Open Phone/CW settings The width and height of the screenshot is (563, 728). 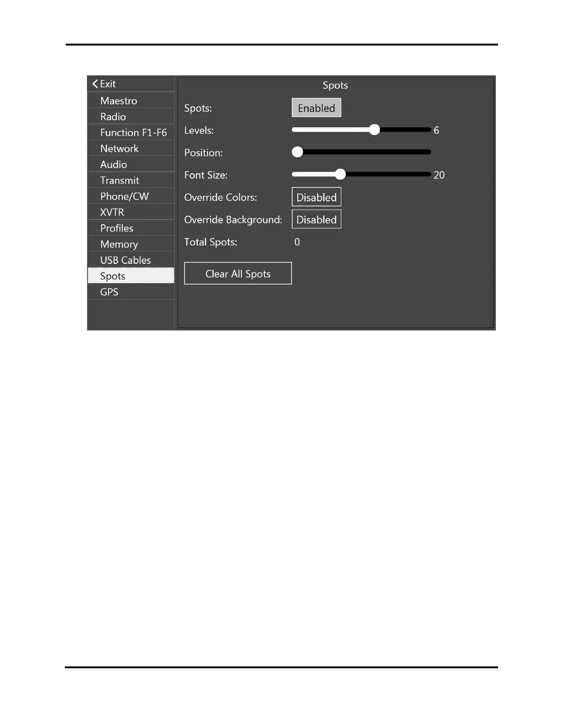131,196
